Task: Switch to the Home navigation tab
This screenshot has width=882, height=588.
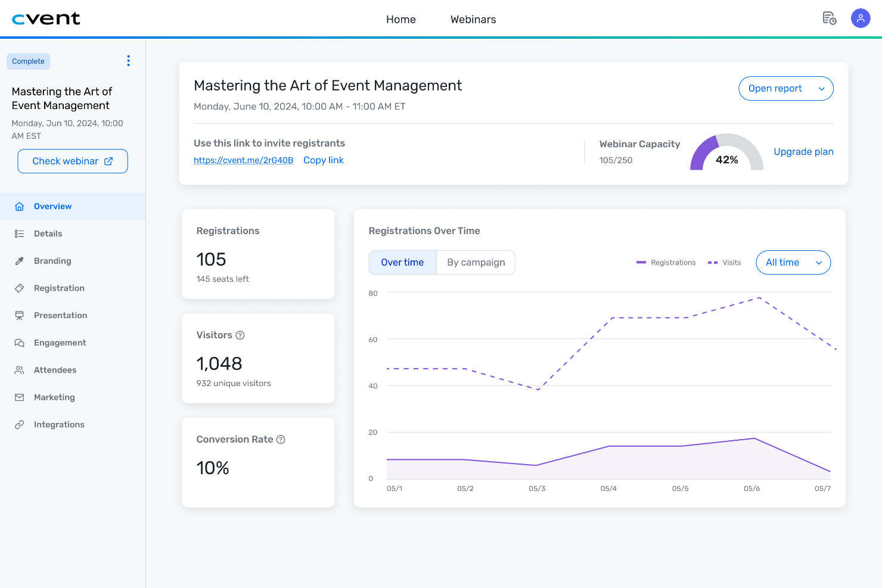Action: pyautogui.click(x=401, y=19)
